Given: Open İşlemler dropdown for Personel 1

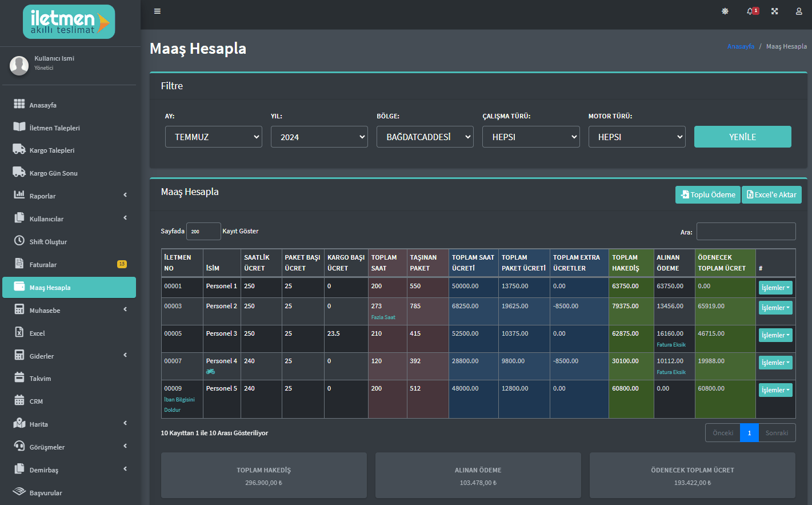Looking at the screenshot, I should (x=775, y=288).
